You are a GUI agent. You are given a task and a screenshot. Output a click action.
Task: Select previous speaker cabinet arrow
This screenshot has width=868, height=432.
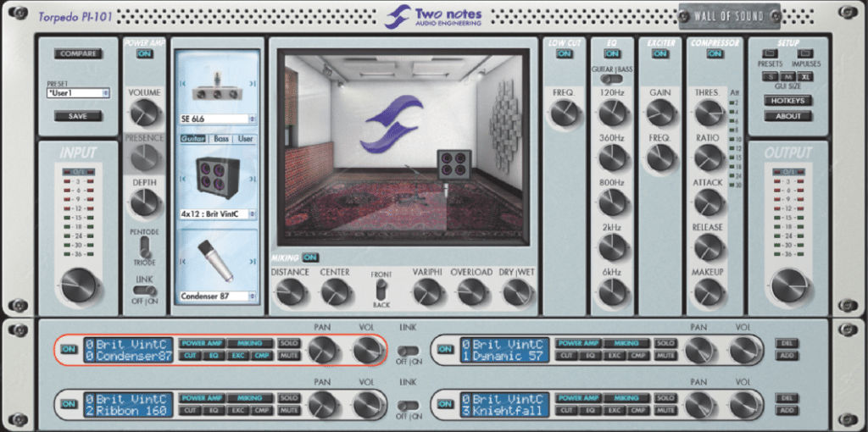click(183, 179)
